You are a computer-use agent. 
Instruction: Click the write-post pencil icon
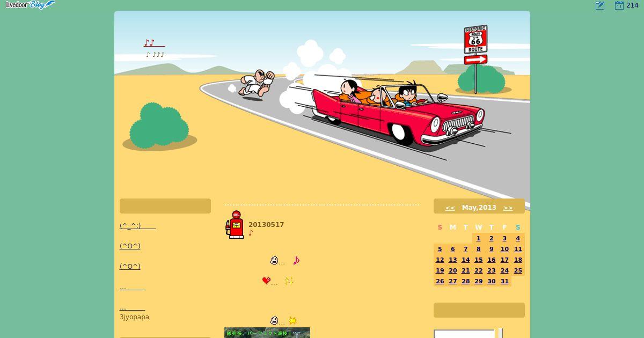click(600, 5)
